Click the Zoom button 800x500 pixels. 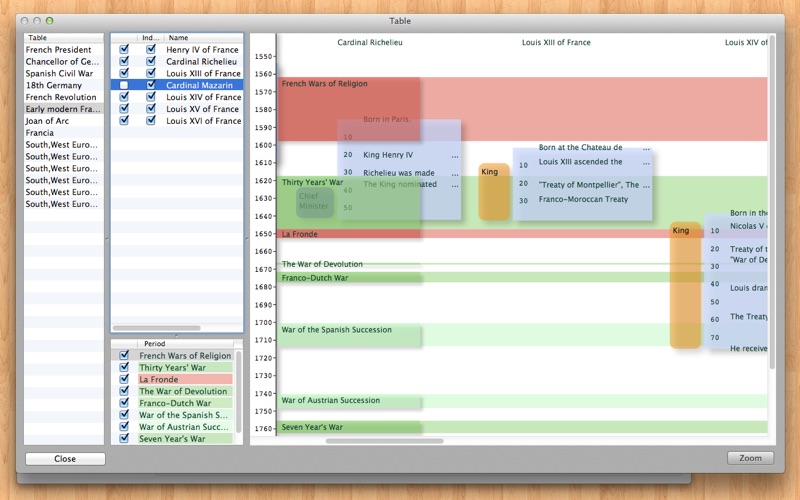(751, 458)
